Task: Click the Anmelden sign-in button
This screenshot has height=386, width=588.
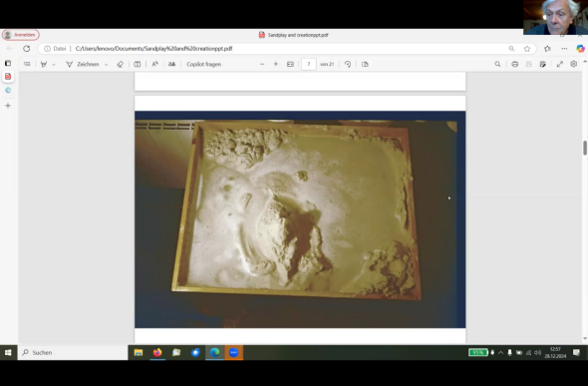Action: pos(21,35)
